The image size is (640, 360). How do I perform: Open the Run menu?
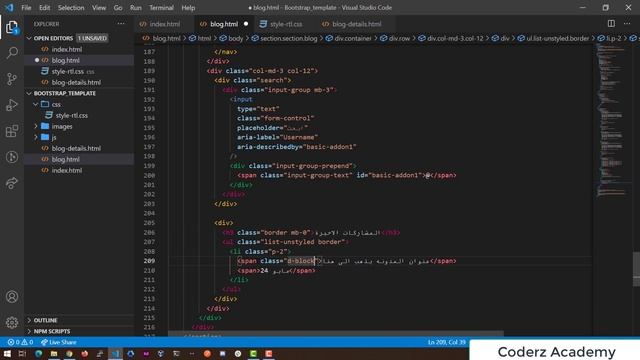point(136,8)
